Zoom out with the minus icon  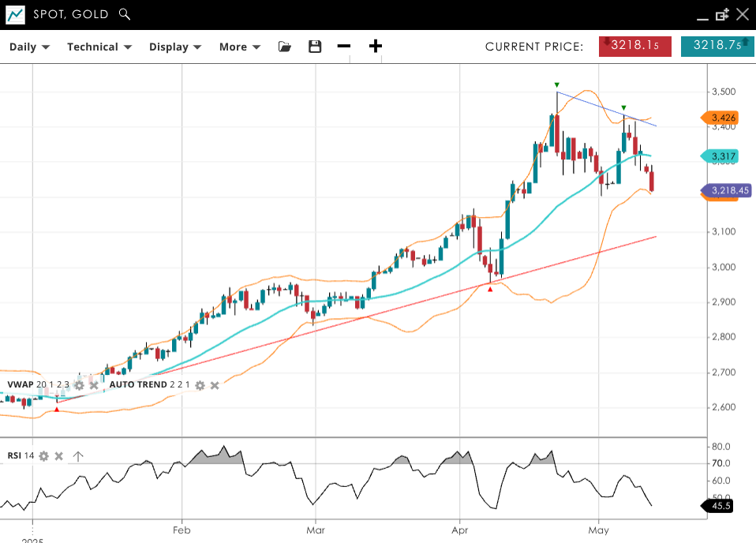[x=344, y=47]
